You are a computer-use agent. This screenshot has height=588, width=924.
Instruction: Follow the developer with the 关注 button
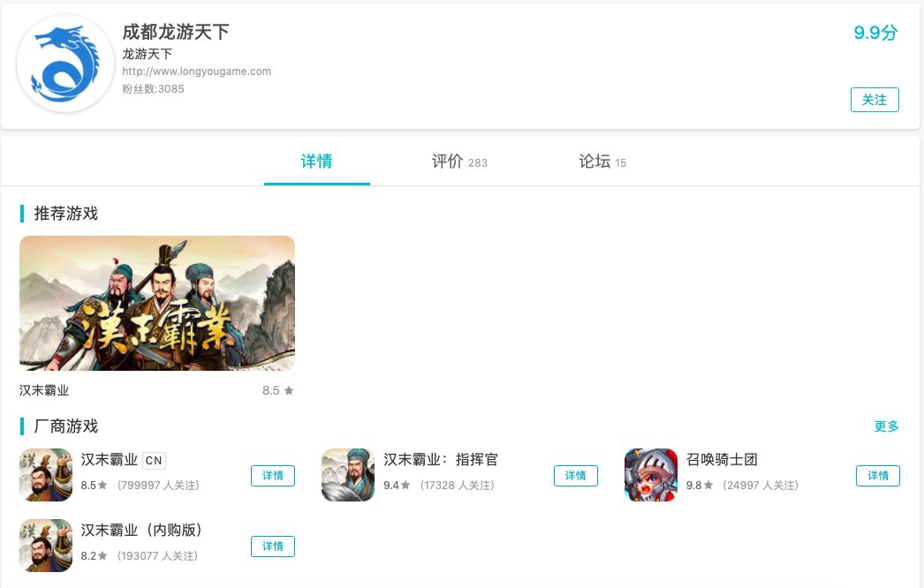tap(875, 100)
